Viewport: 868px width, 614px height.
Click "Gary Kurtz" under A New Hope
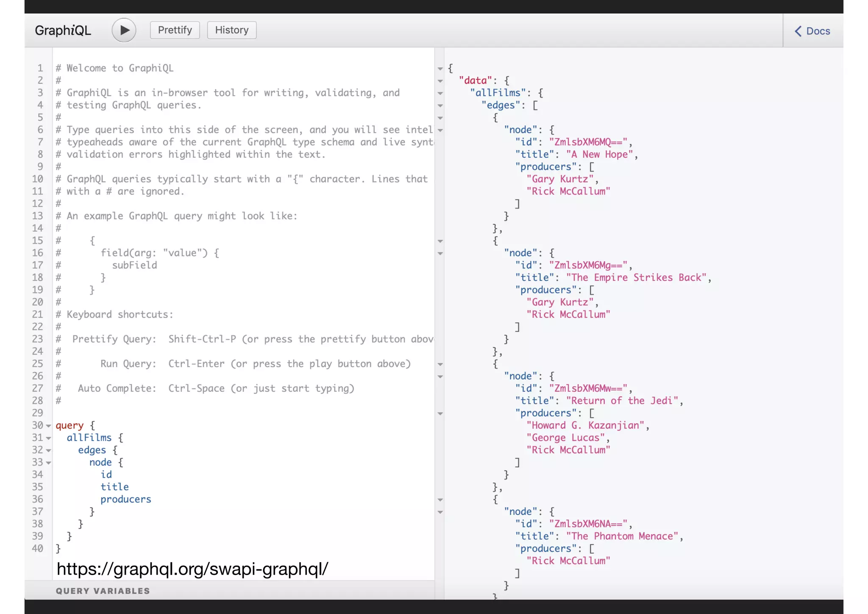560,179
